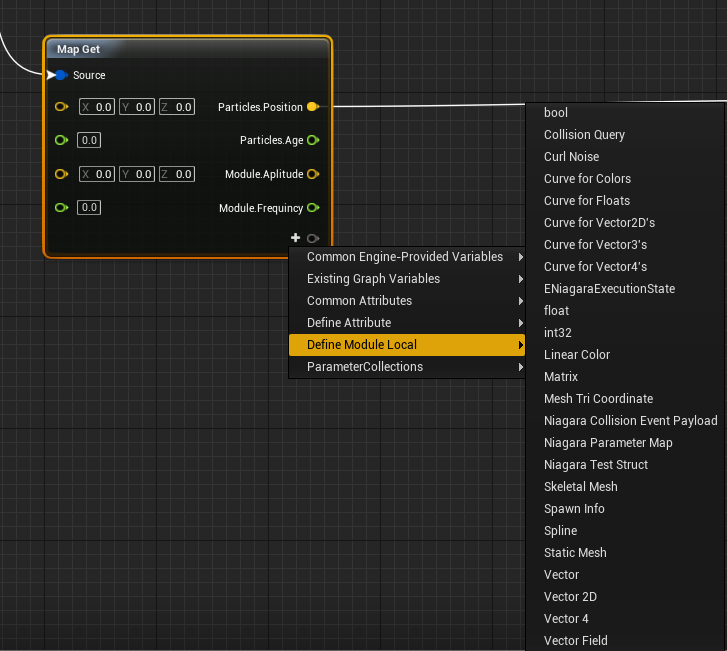Choose Curve for Floats type
The height and width of the screenshot is (651, 727).
625,201
